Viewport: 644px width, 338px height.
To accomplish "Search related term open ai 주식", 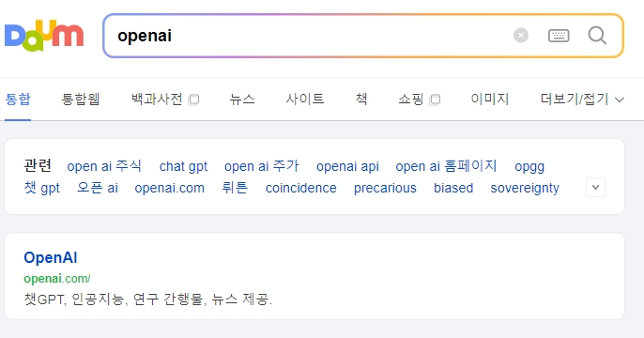I will coord(104,166).
